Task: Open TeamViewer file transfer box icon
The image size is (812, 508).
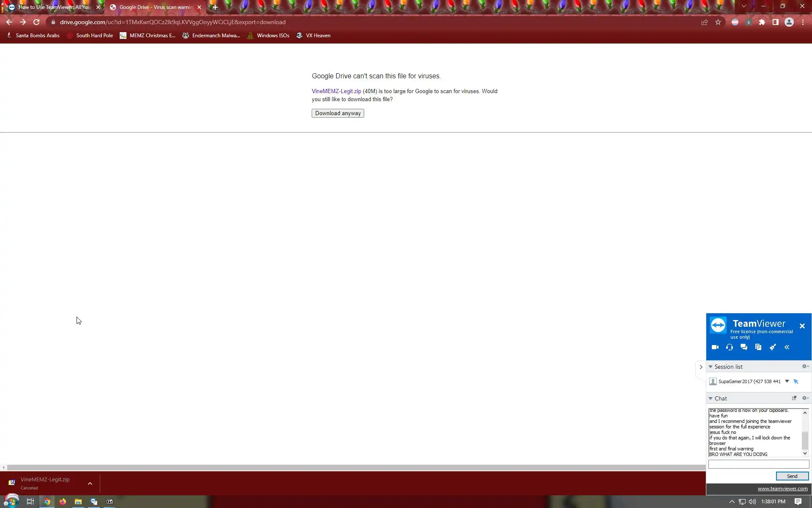Action: tap(758, 347)
